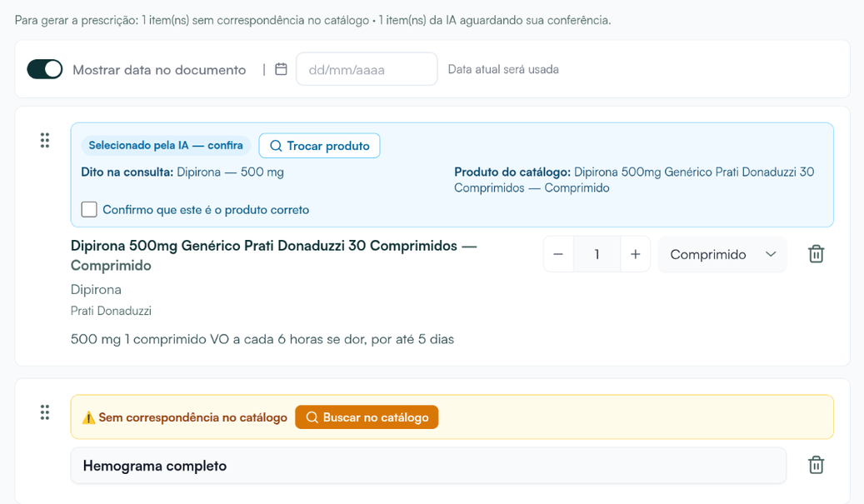The image size is (864, 504).
Task: Click Produto do catálogo description text
Action: (634, 180)
